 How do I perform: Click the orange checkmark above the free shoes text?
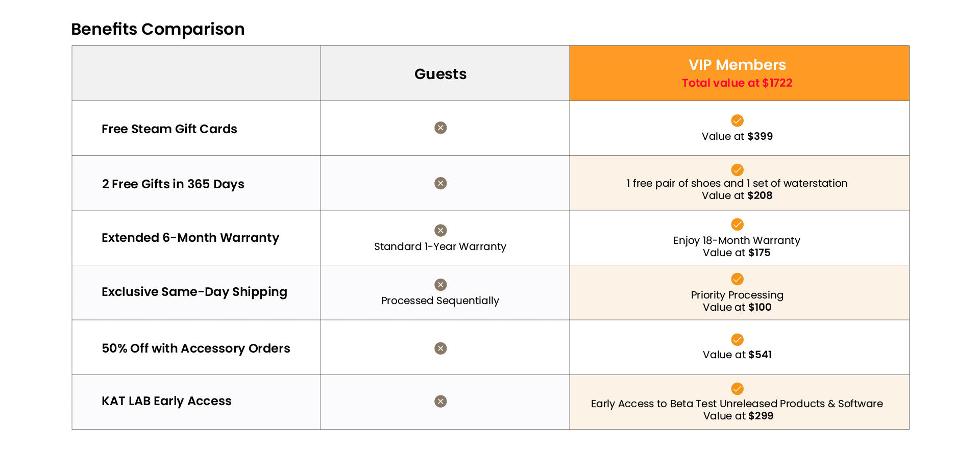tap(737, 170)
